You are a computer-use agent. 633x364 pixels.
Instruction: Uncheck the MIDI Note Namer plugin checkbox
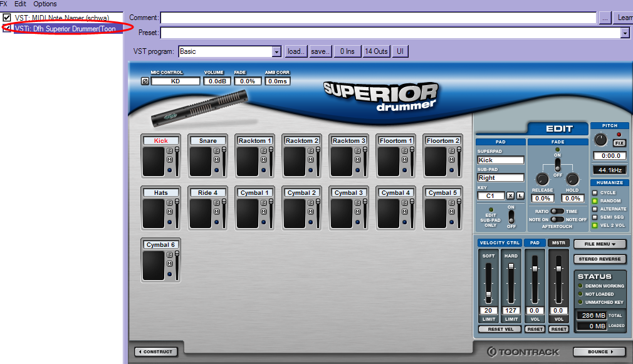(6, 18)
